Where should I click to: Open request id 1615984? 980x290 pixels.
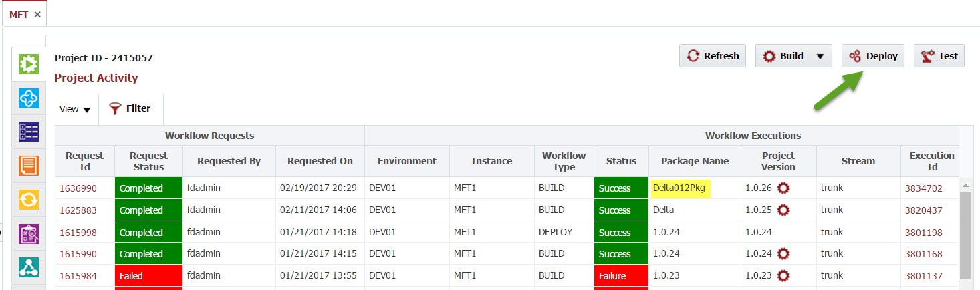(78, 275)
